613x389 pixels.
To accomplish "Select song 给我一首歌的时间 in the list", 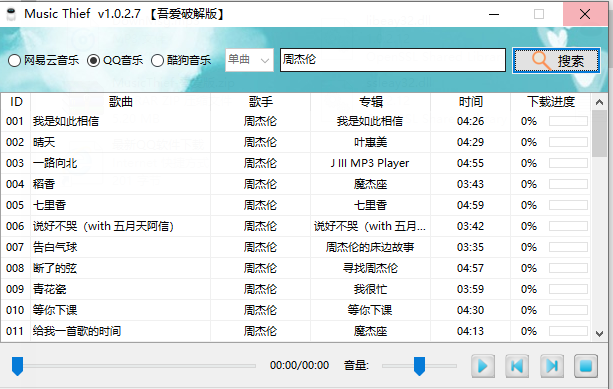I will pos(77,331).
